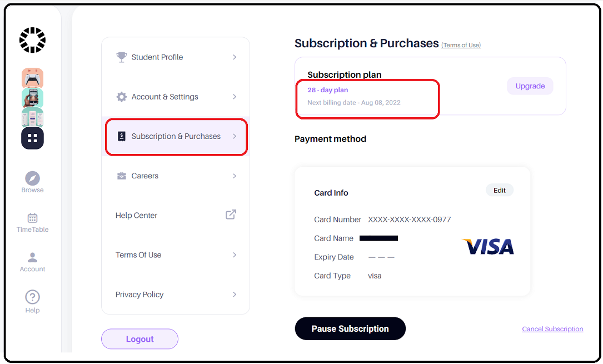Open the Help question mark icon

[32, 297]
